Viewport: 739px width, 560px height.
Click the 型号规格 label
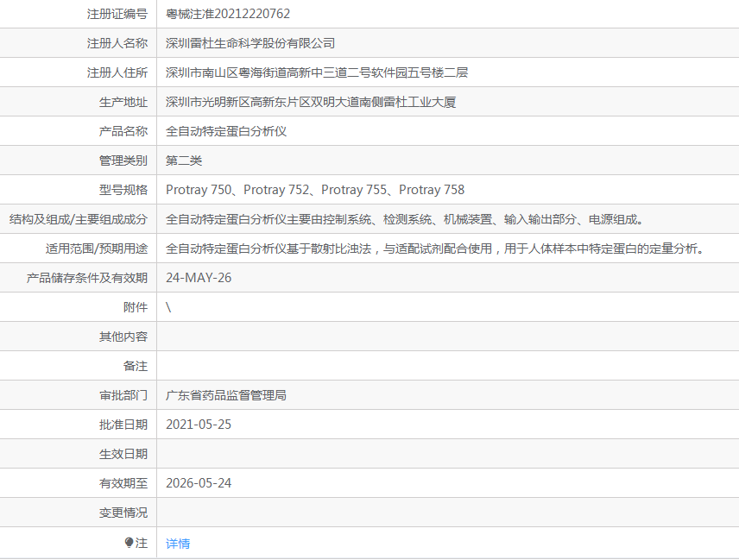pos(123,190)
